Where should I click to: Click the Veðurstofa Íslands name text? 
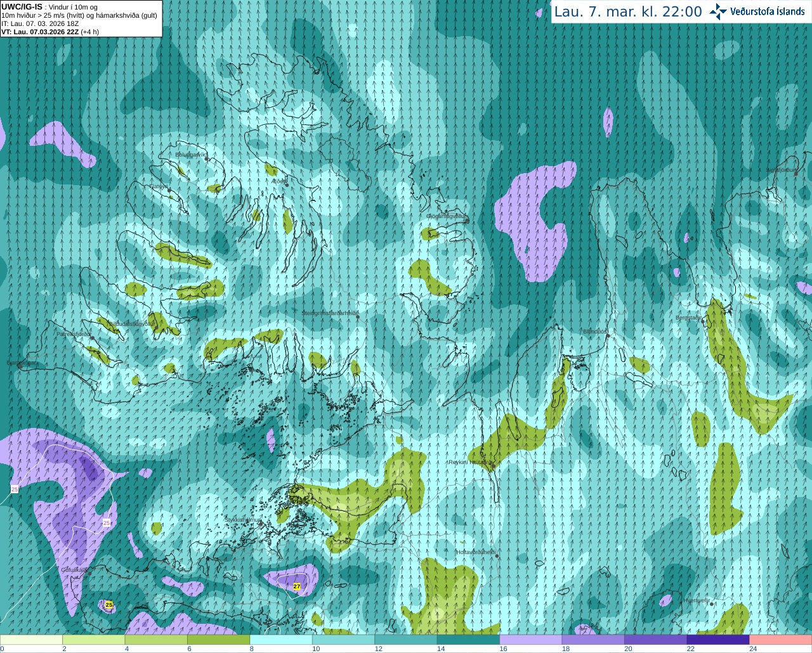click(768, 11)
